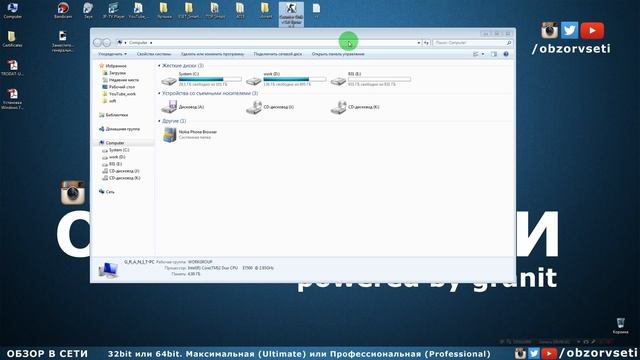The width and height of the screenshot is (640, 360).
Task: Open the Certificates folder on desktop
Action: [12, 39]
